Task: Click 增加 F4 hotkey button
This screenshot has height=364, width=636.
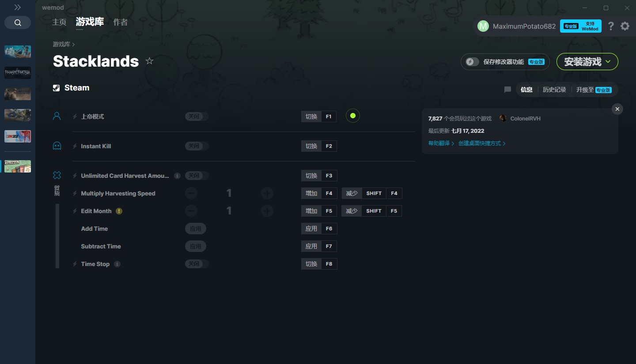Action: tap(319, 193)
